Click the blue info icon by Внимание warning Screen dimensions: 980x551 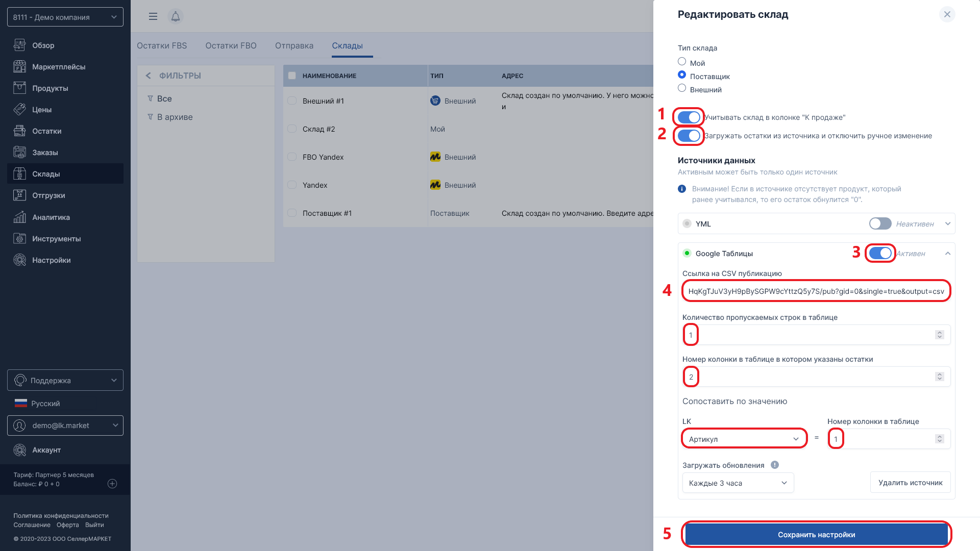(681, 189)
